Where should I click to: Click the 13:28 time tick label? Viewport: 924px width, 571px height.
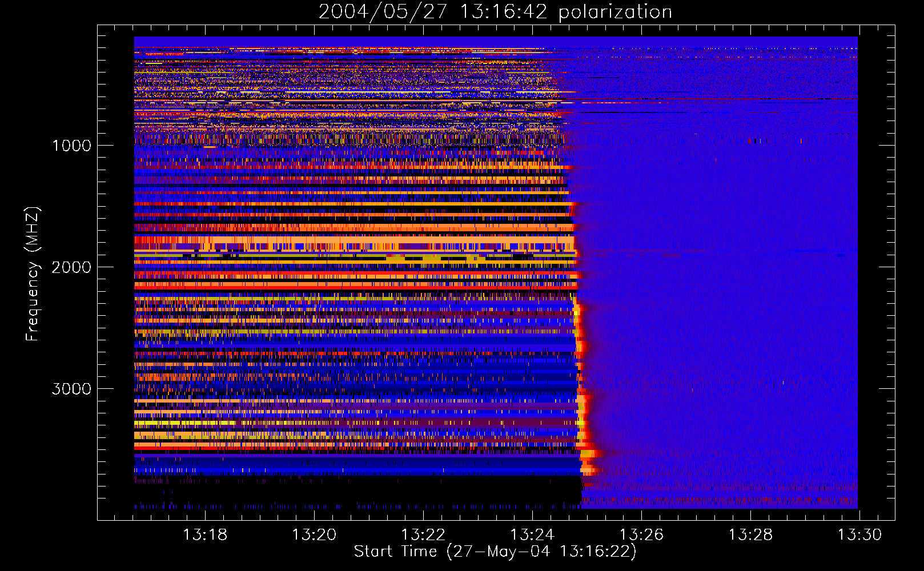coord(751,535)
